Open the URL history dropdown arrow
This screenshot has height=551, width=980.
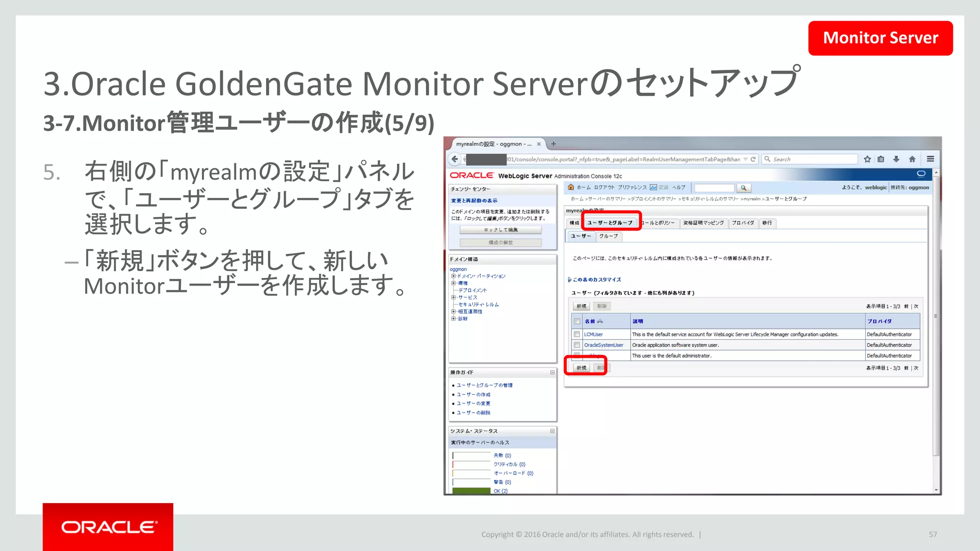click(746, 159)
